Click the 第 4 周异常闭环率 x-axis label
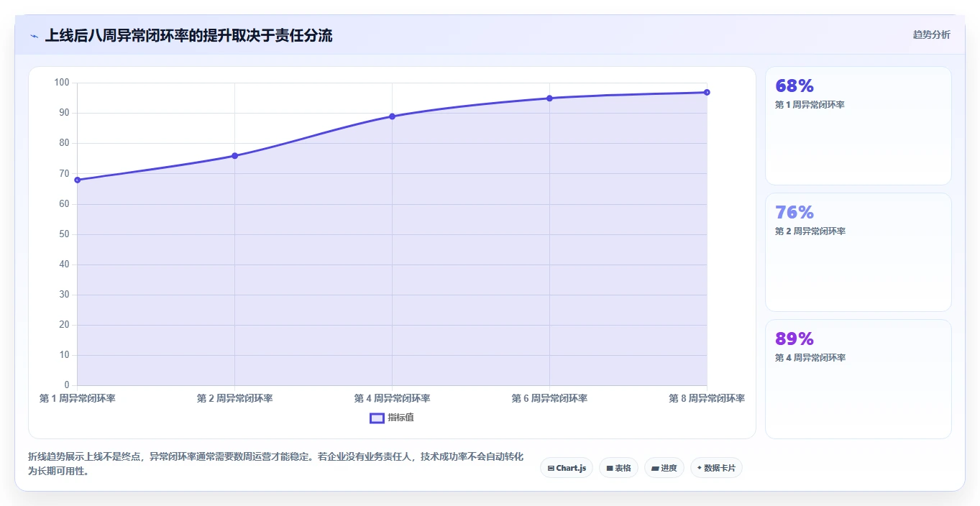This screenshot has width=980, height=506. 392,398
